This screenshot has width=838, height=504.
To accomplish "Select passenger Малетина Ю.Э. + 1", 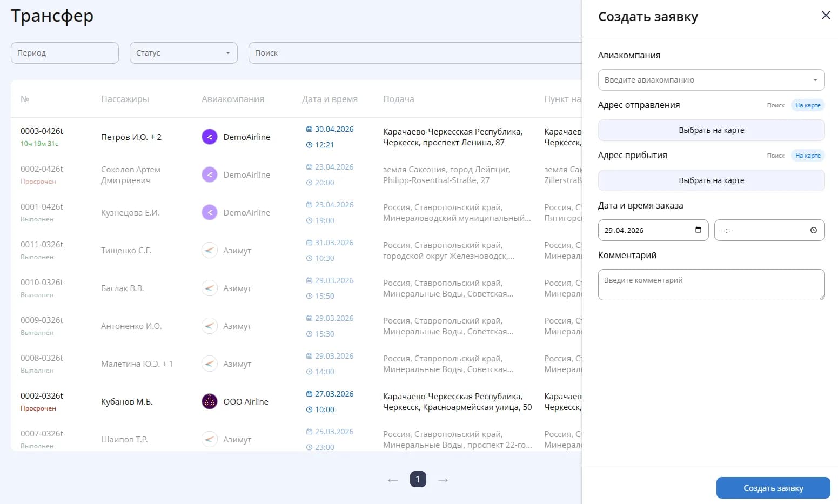I will pyautogui.click(x=137, y=364).
